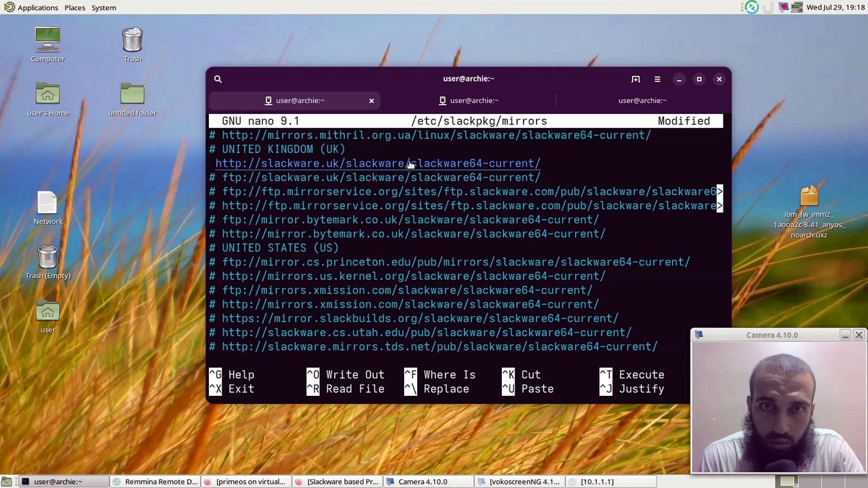The height and width of the screenshot is (488, 868).
Task: Click the mirrors.mithril.org.ua mirror line
Action: pyautogui.click(x=430, y=135)
